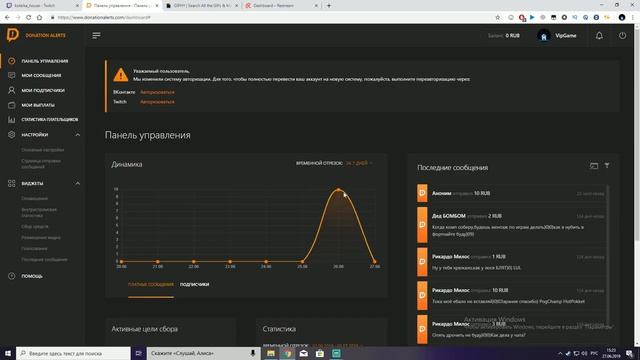Switch to the Dashboard Restream browser tab

pos(282,6)
